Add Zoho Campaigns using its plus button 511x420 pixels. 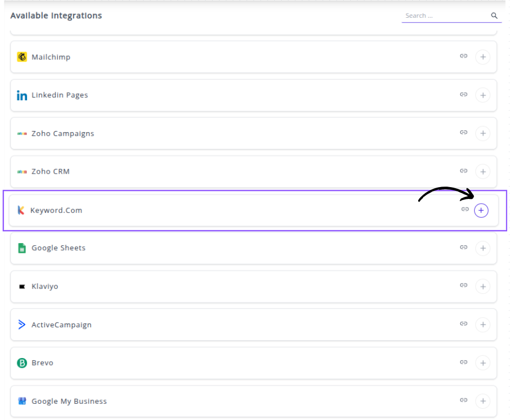click(482, 133)
